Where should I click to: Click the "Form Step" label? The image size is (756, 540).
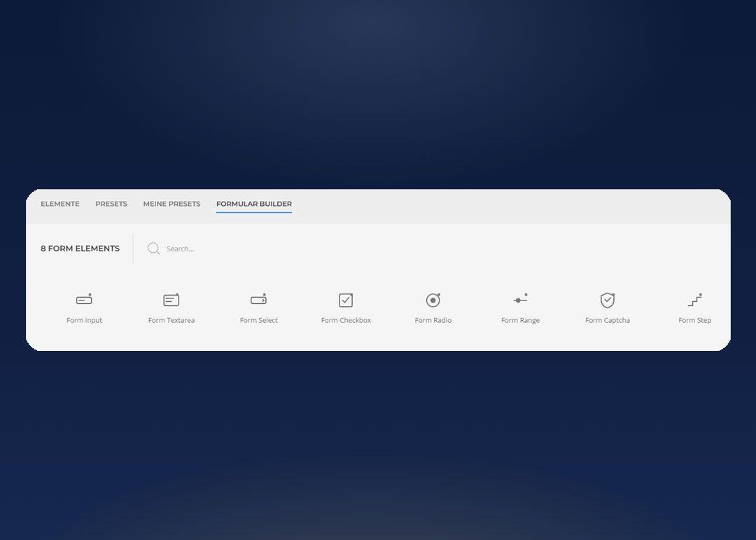click(695, 321)
